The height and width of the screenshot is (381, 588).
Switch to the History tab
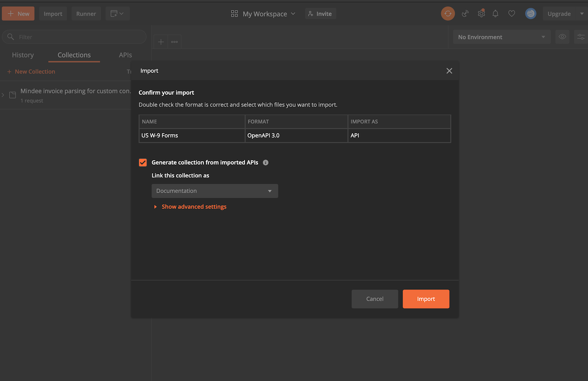click(x=23, y=55)
